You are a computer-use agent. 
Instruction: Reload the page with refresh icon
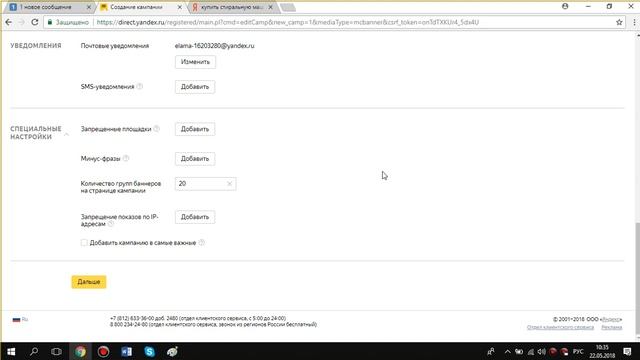pos(35,22)
